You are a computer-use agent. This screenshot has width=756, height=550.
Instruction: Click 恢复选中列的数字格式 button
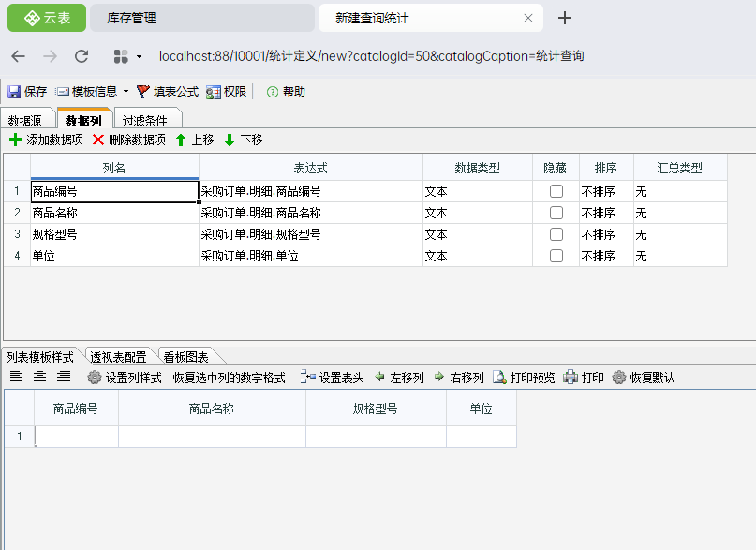click(x=229, y=378)
